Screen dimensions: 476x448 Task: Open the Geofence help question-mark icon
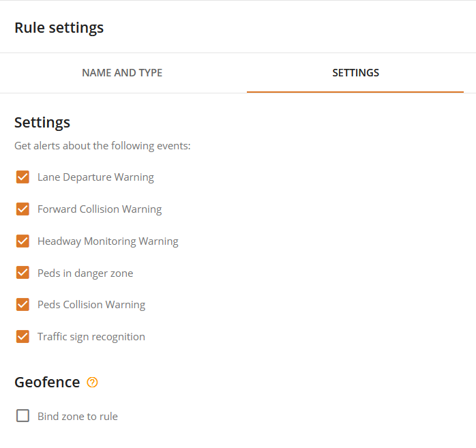tap(92, 382)
